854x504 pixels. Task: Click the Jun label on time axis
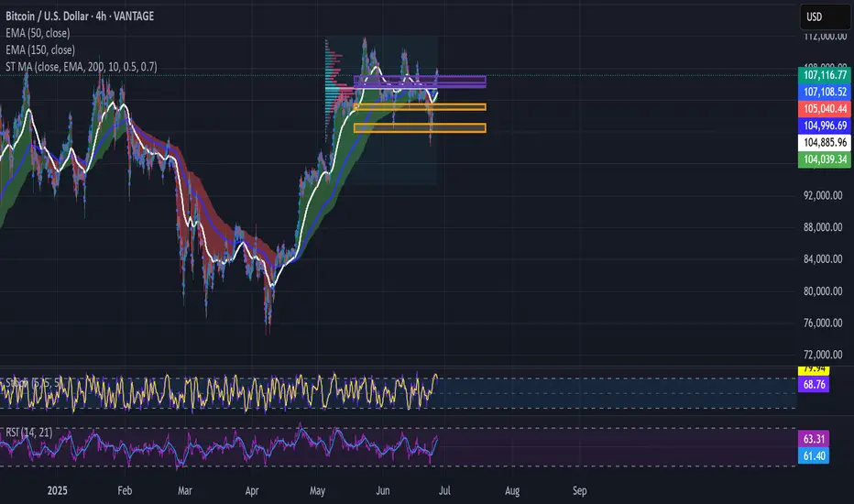(383, 490)
